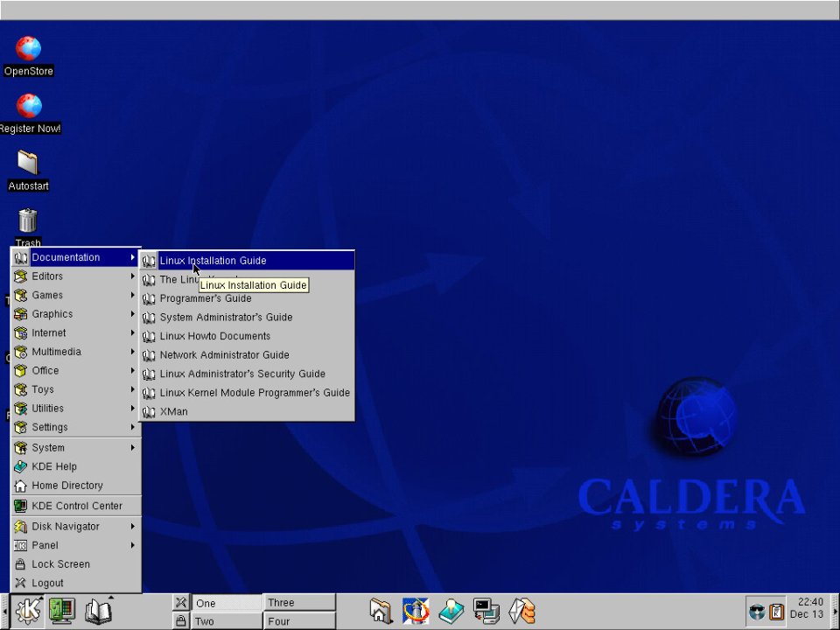The width and height of the screenshot is (840, 630).
Task: Open Linux Howto Documents entry
Action: pos(215,336)
